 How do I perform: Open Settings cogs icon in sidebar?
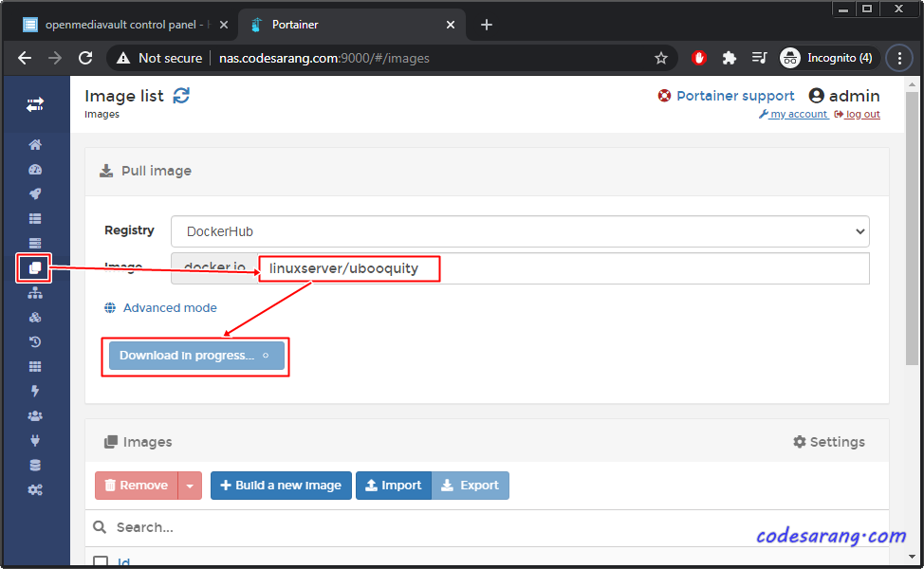tap(35, 490)
